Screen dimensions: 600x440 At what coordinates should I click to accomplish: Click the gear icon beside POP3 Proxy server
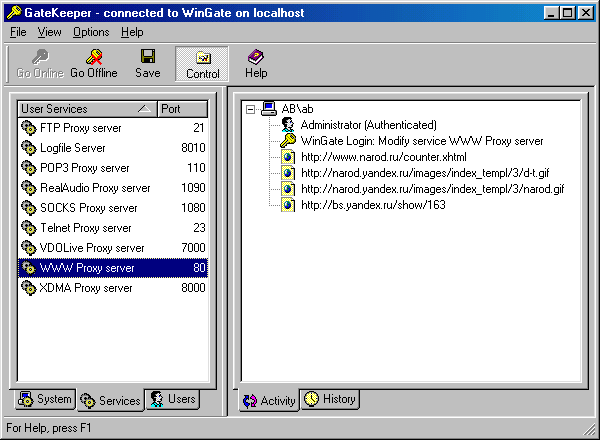pos(29,168)
